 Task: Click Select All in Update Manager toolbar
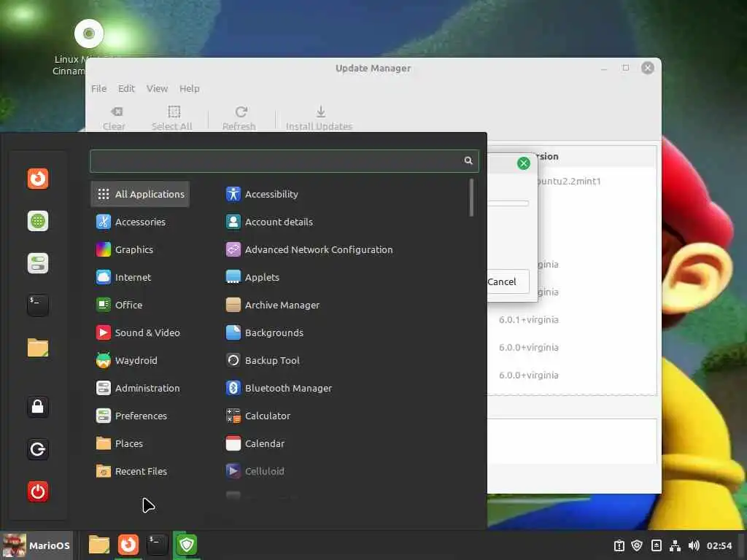(172, 118)
